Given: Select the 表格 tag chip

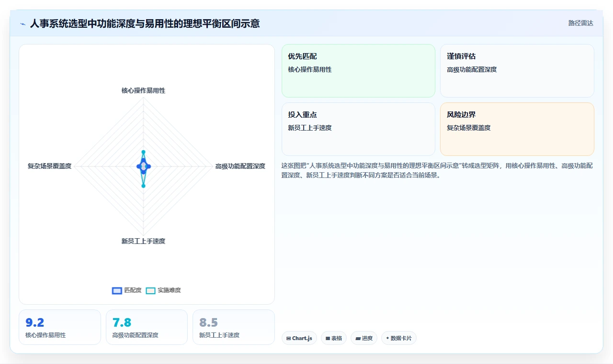Looking at the screenshot, I should (334, 338).
